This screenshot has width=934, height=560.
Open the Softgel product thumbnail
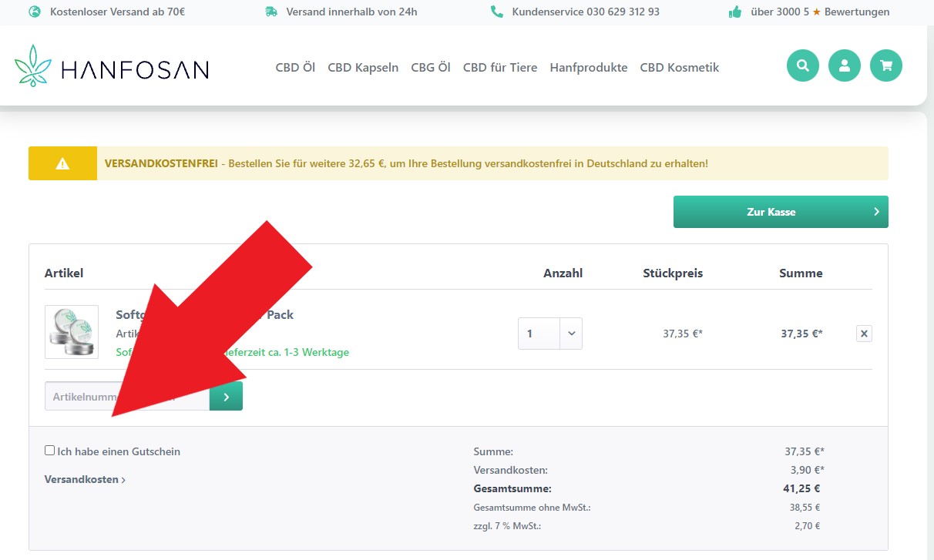72,332
